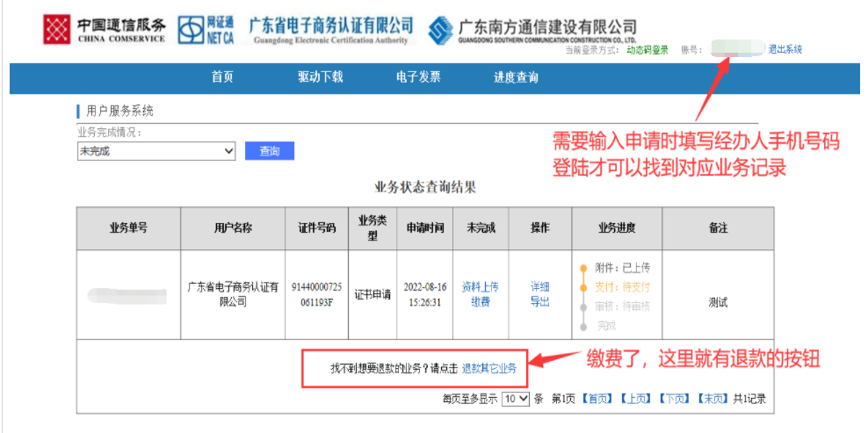Screen dimensions: 868x433
Task: Go to 下页 in the pagination
Action: pos(675,399)
